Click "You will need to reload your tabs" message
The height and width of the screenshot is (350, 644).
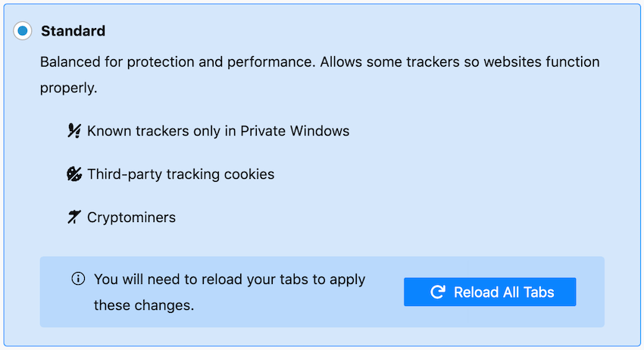coord(230,279)
